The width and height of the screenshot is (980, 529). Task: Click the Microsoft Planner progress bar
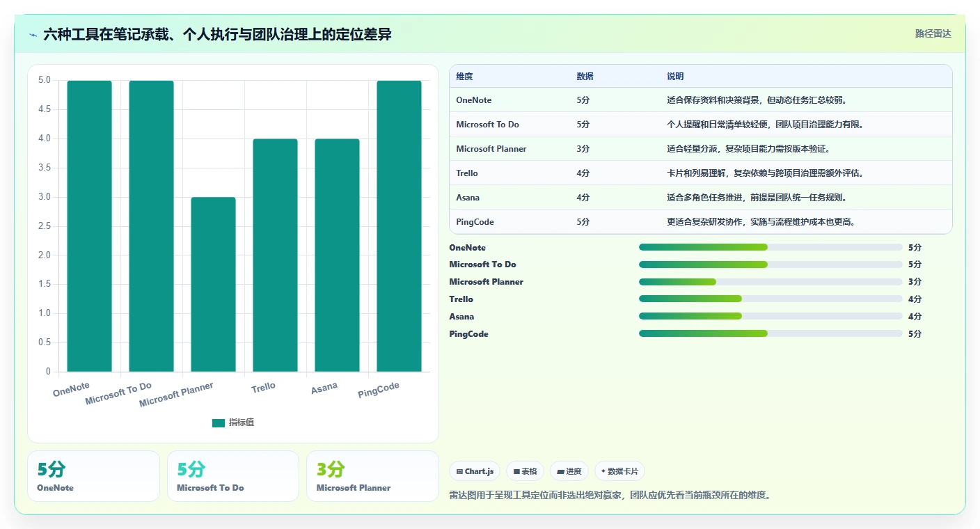pos(770,282)
